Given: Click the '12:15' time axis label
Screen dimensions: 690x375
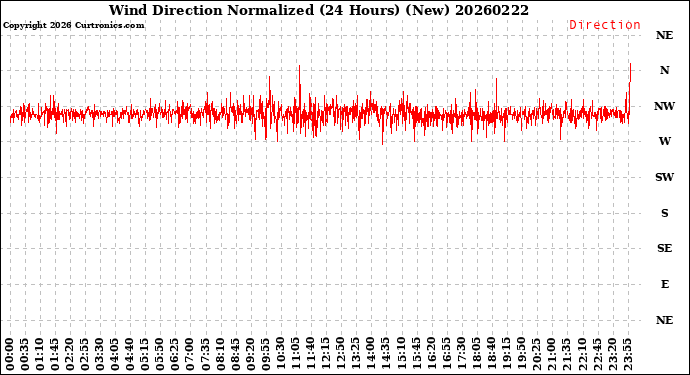Looking at the screenshot, I should click(326, 354).
